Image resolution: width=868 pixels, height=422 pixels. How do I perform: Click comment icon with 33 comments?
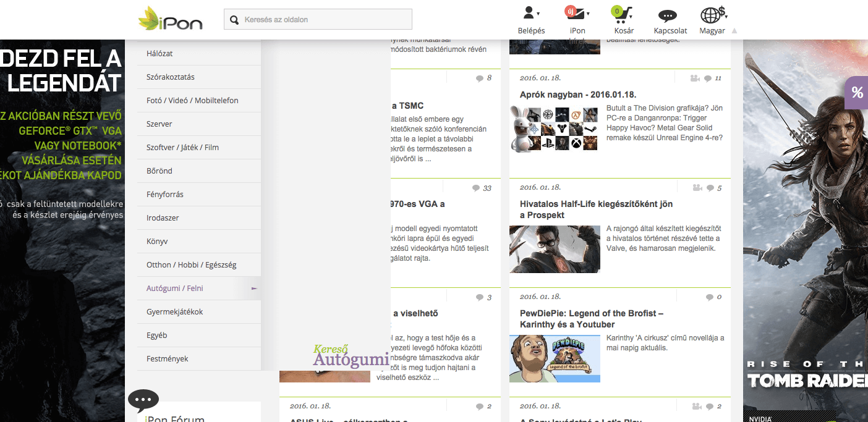[x=475, y=188]
